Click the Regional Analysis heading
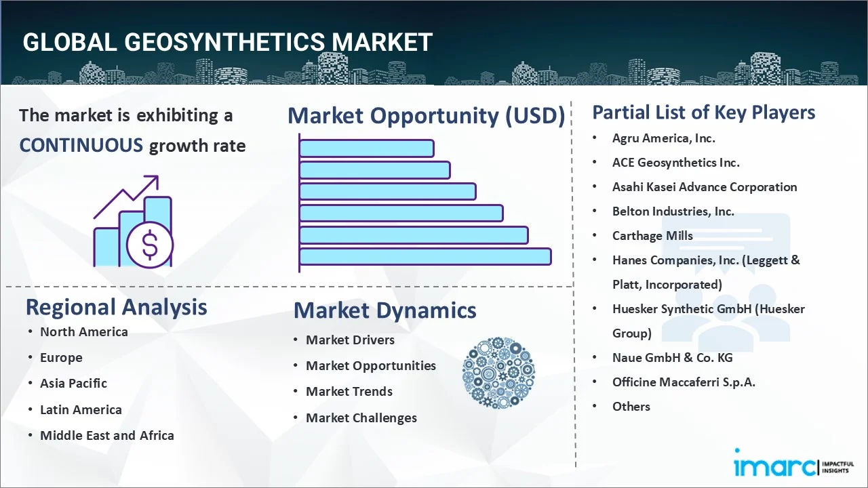868x488 pixels. pyautogui.click(x=116, y=307)
